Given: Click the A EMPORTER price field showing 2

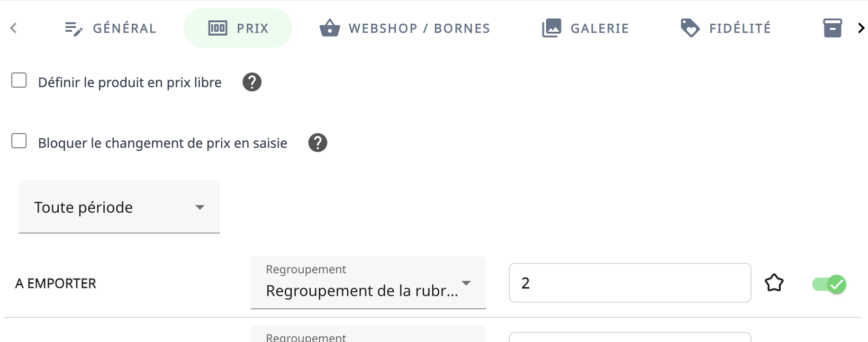Looking at the screenshot, I should pos(630,283).
